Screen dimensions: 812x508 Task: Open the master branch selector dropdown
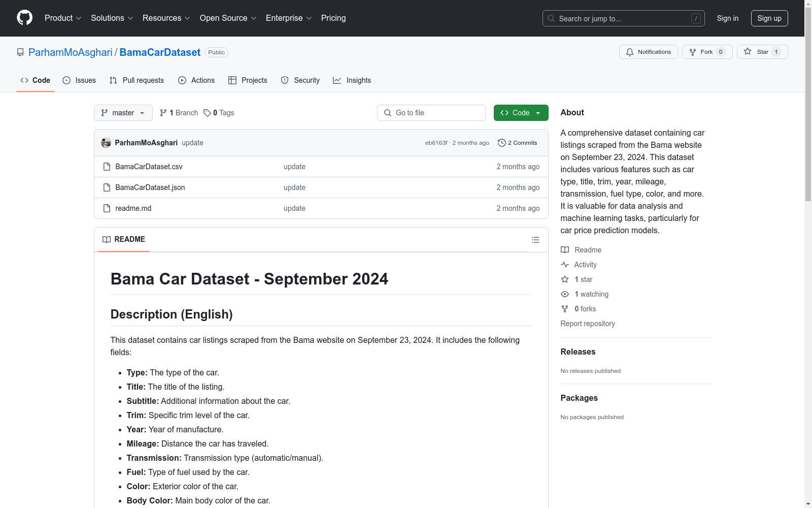tap(123, 113)
